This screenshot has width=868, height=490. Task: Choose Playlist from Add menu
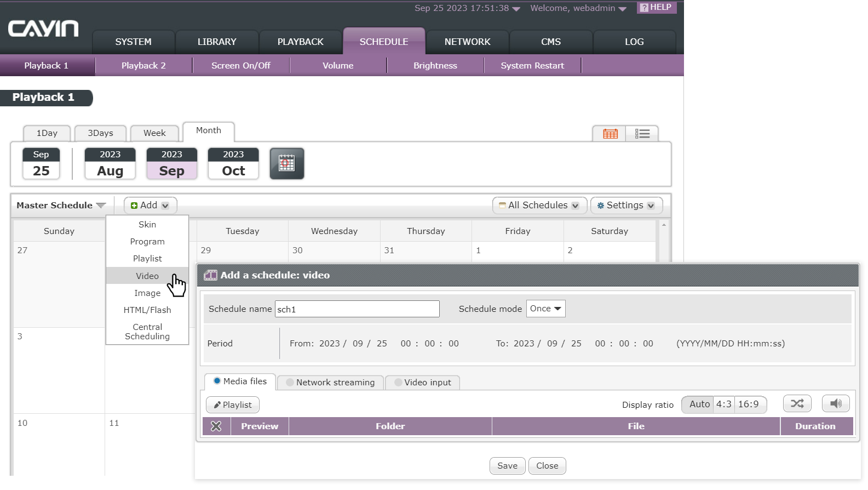[147, 258]
